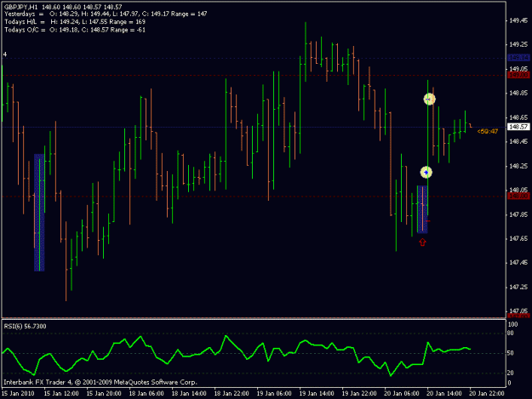The height and width of the screenshot is (399, 532).
Task: Click the "20 Jan 06:00" time axis label
Action: 402,394
